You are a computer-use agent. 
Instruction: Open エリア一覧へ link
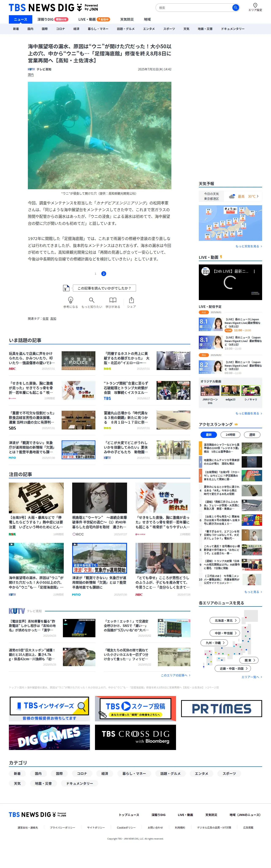click(x=252, y=677)
